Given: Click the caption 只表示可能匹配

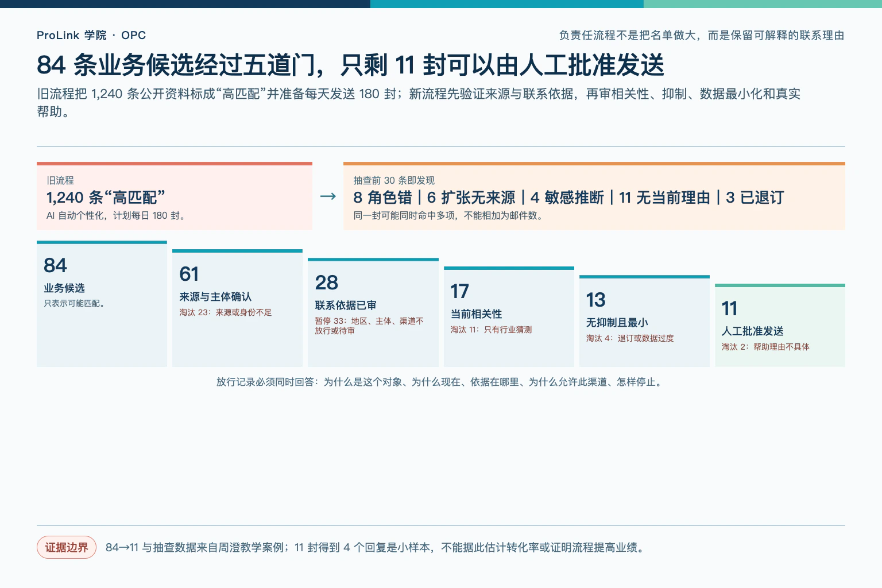Looking at the screenshot, I should (x=75, y=303).
